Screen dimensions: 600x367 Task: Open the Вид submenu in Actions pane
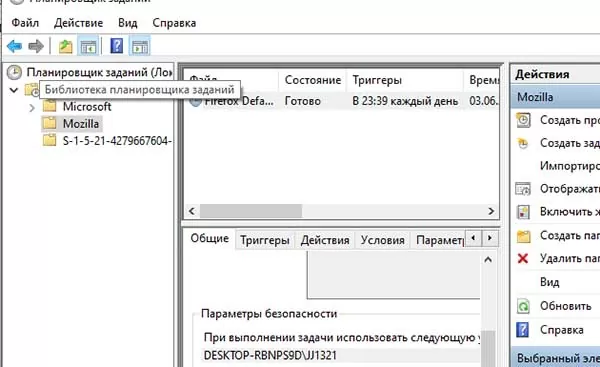(549, 282)
